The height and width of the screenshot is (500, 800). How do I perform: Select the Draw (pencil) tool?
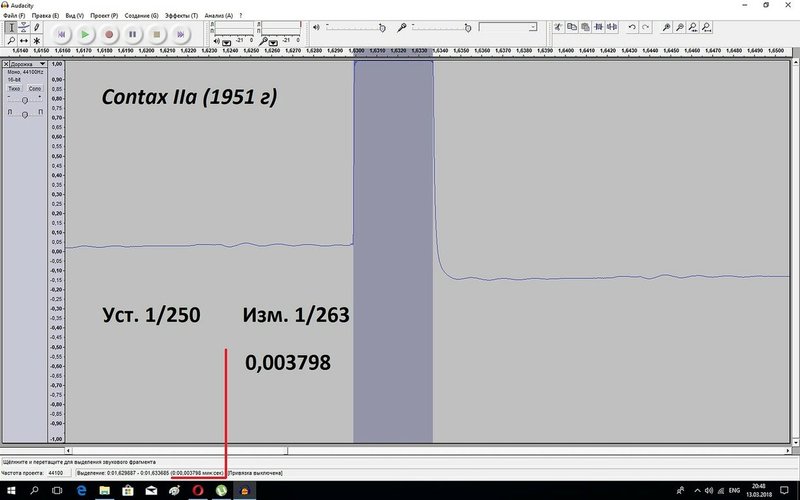(37, 27)
